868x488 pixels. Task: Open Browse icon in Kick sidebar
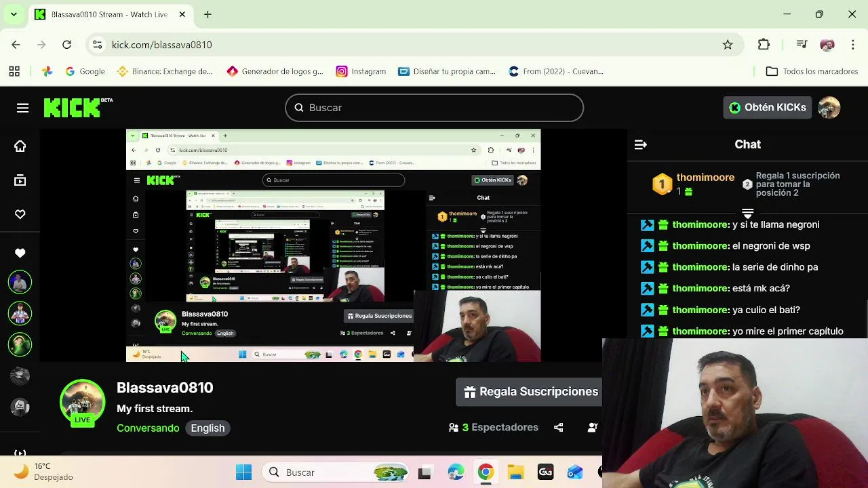[x=20, y=180]
